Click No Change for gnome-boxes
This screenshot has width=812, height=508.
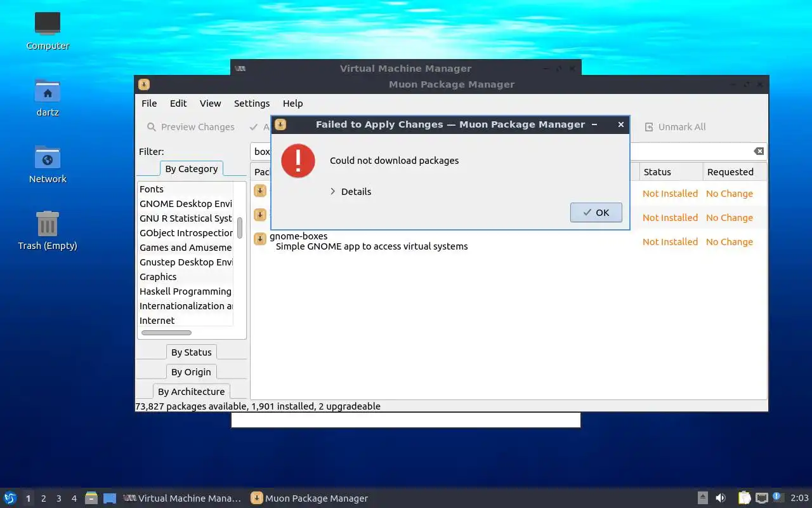(x=730, y=242)
